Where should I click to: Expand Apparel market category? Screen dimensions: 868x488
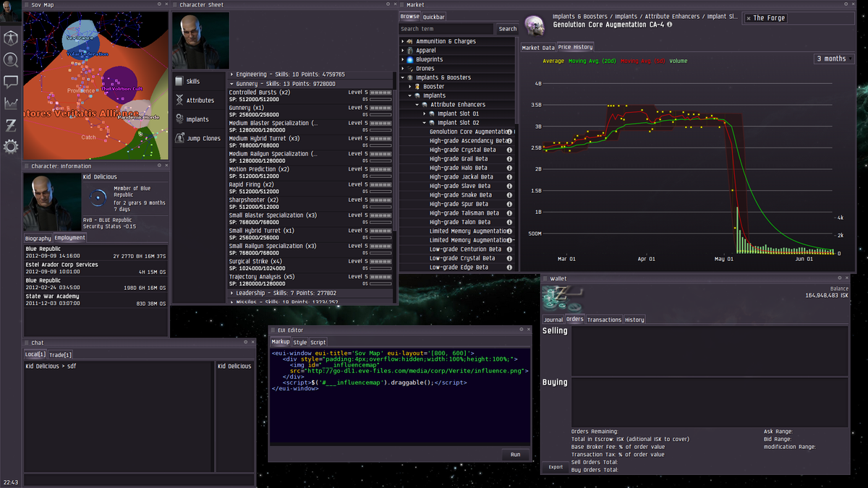(403, 51)
